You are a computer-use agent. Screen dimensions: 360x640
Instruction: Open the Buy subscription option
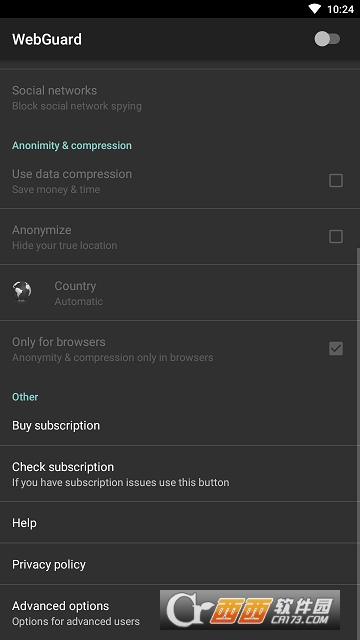(x=180, y=425)
